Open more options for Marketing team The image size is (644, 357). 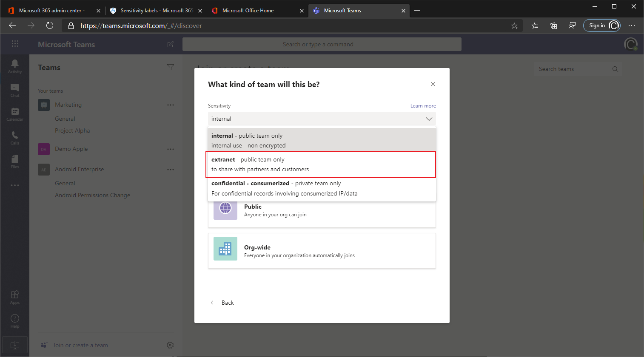pyautogui.click(x=171, y=105)
